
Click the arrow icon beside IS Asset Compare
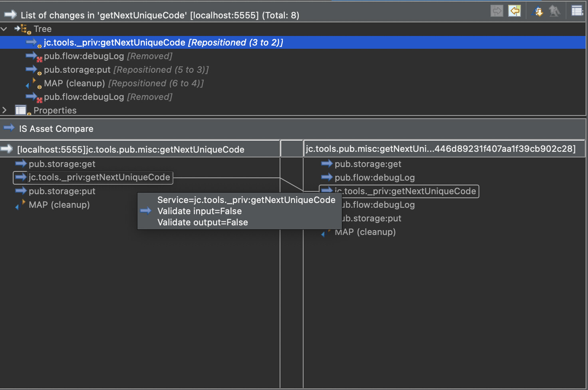coord(9,128)
